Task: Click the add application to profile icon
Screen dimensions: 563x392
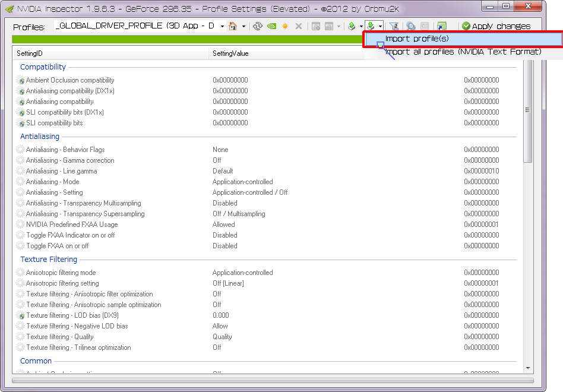Action: click(315, 26)
